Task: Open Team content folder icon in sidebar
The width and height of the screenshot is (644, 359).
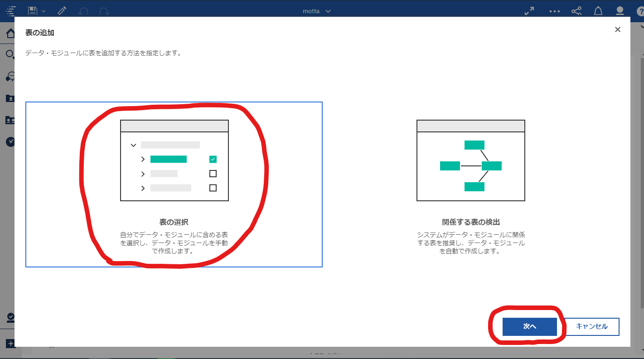Action: click(x=10, y=120)
